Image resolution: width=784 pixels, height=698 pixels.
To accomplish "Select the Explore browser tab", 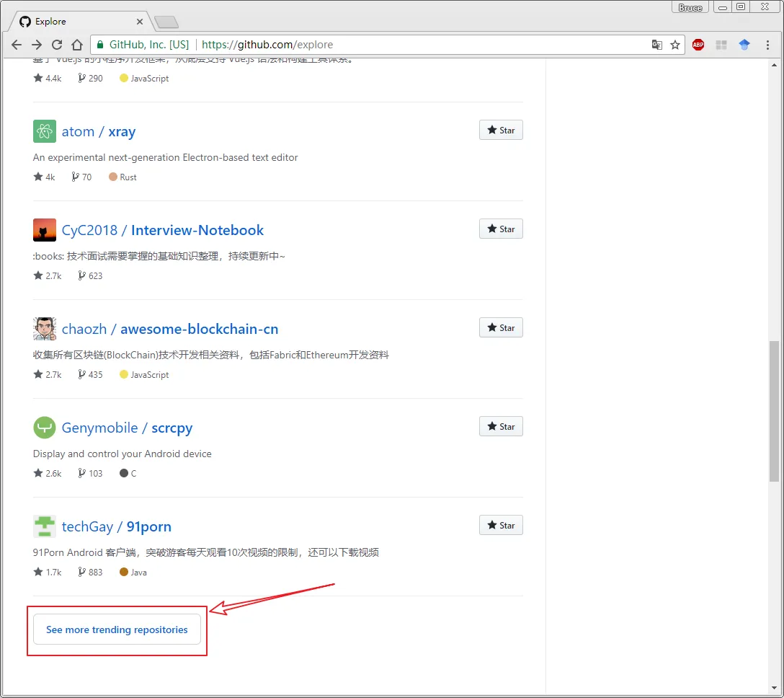I will 79,22.
